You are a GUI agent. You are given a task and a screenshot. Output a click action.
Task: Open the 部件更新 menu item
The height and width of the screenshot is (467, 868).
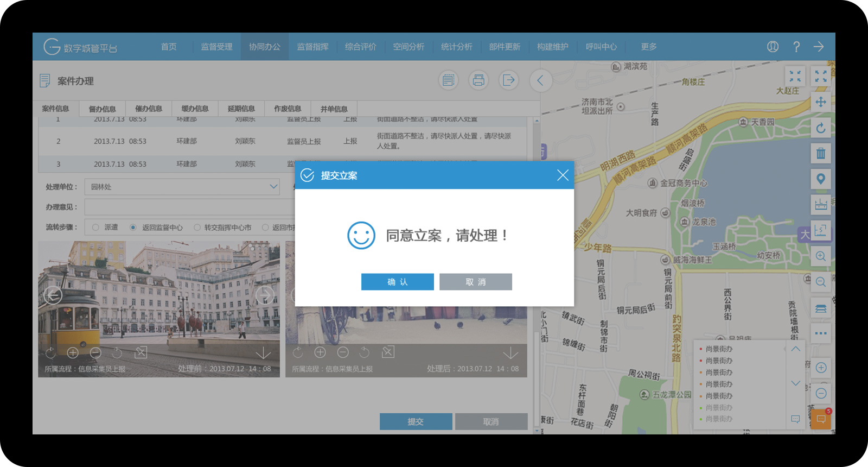pyautogui.click(x=505, y=47)
